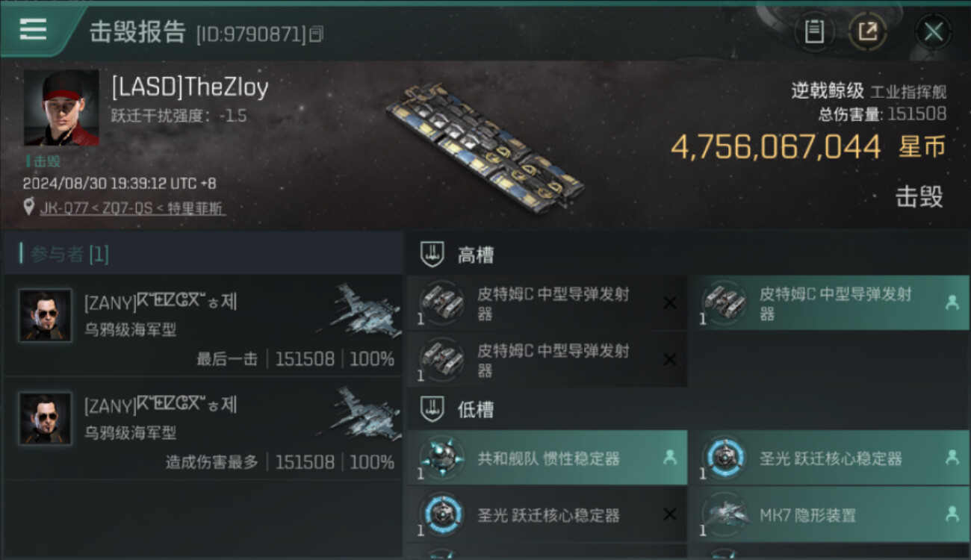Select 共和舰队 惯性稳定器 module

(x=547, y=458)
